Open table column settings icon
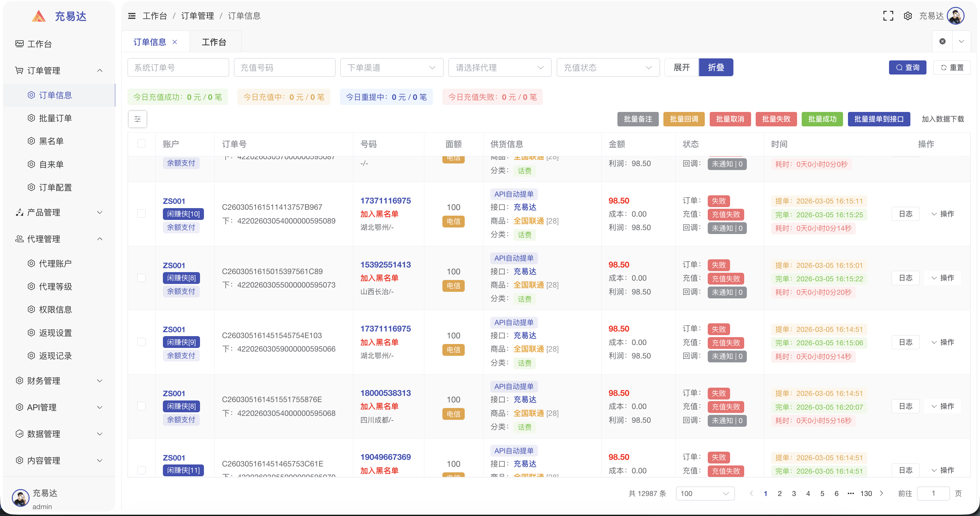 coord(137,119)
